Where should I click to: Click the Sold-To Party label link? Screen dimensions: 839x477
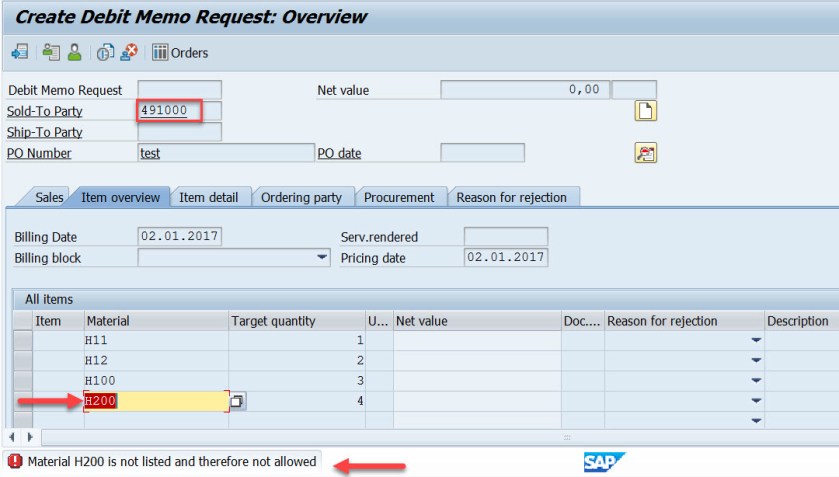[44, 111]
